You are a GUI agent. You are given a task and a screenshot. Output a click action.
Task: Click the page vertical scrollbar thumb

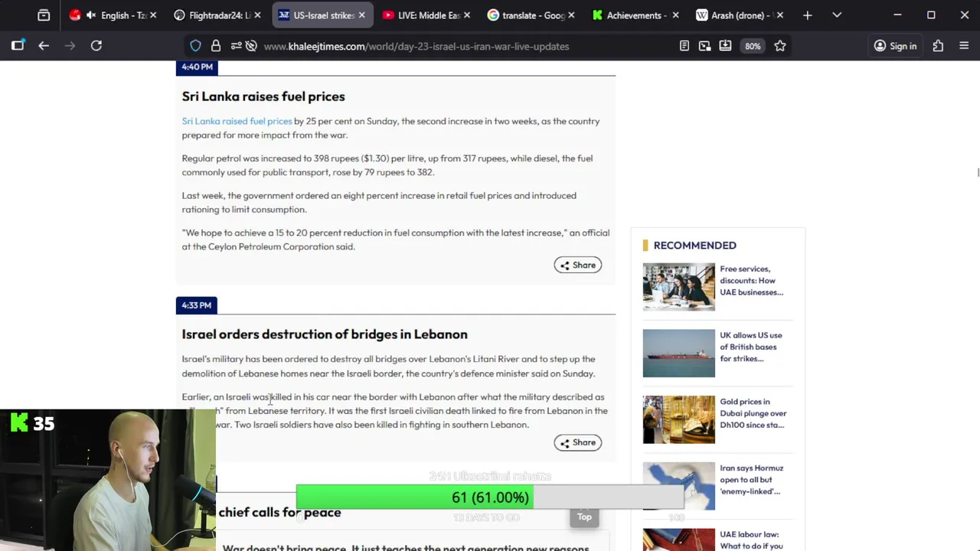click(978, 172)
